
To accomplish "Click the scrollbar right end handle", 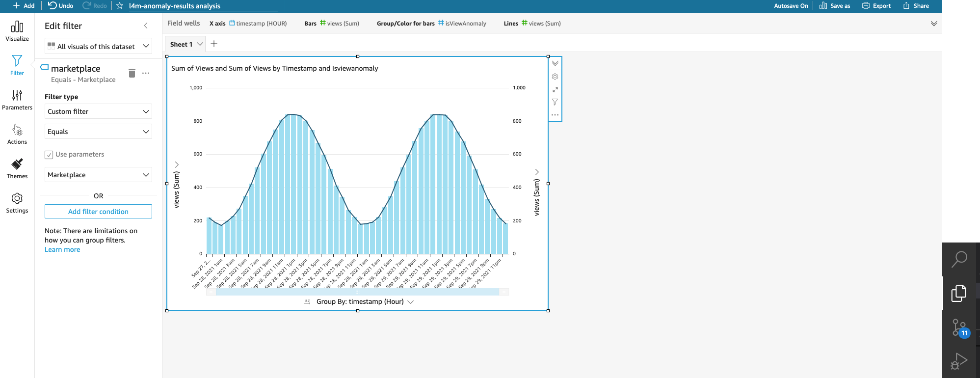I will 504,292.
